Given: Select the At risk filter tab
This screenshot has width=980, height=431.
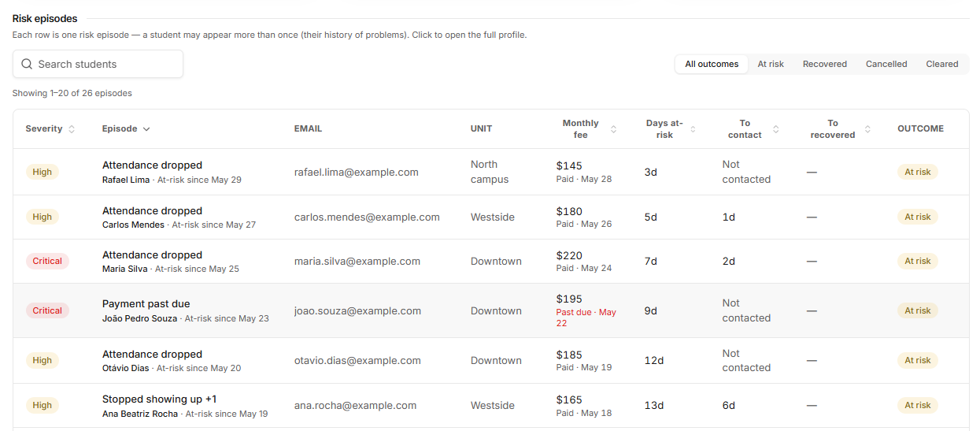Looking at the screenshot, I should [x=771, y=64].
